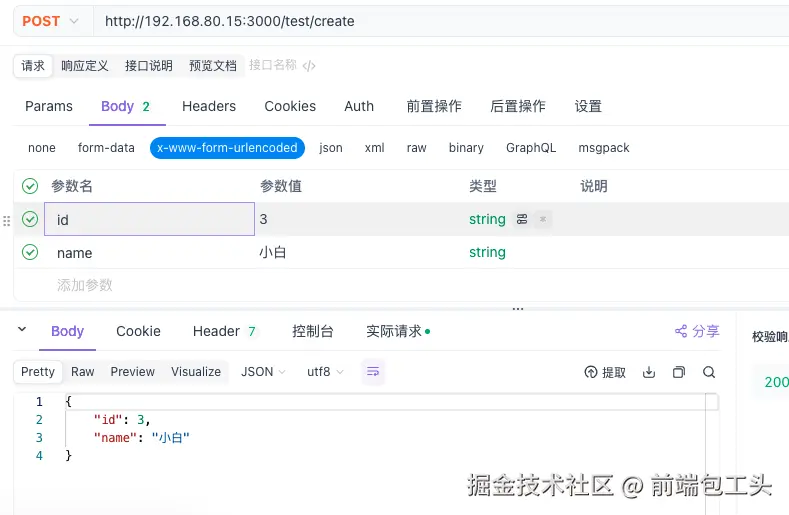Select x-www-form-urlencoded body type
Image resolution: width=789 pixels, height=515 pixels.
point(227,148)
